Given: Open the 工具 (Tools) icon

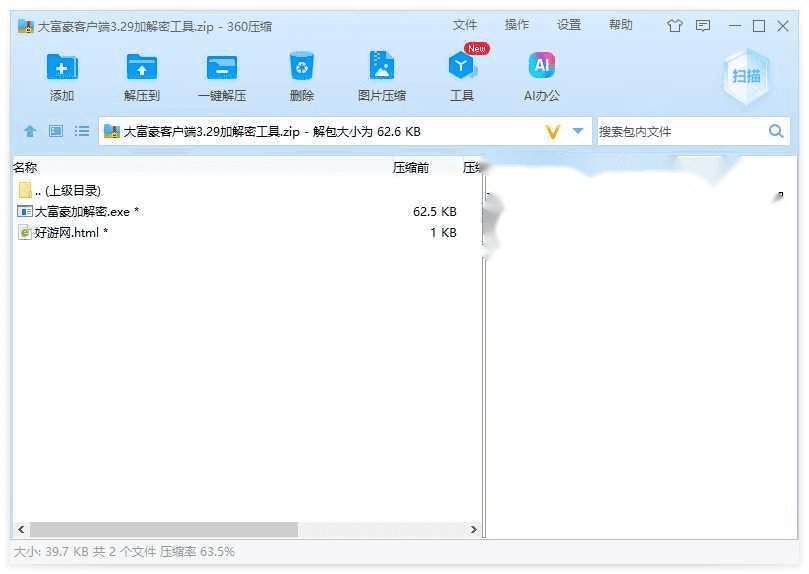Looking at the screenshot, I should pyautogui.click(x=461, y=68).
